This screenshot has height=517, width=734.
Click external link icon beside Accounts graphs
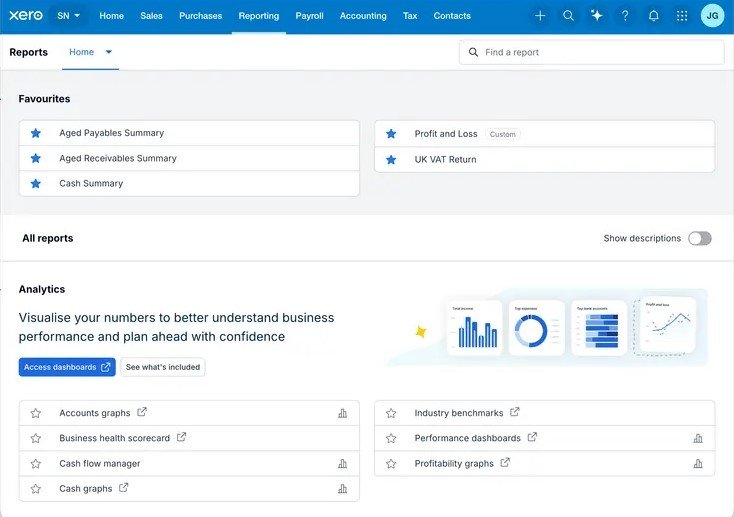click(x=142, y=412)
